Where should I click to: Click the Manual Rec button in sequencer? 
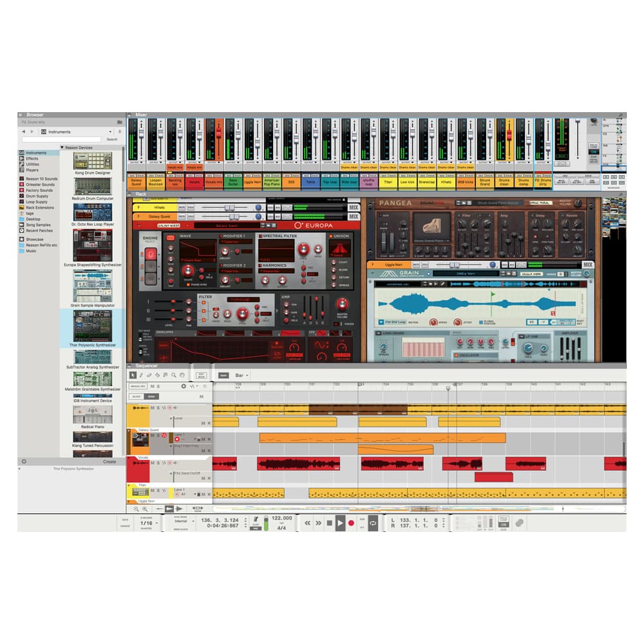(138, 386)
